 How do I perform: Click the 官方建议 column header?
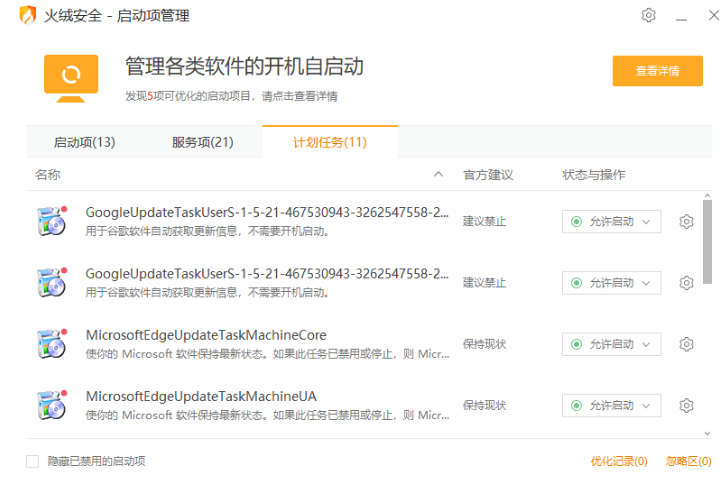point(488,175)
